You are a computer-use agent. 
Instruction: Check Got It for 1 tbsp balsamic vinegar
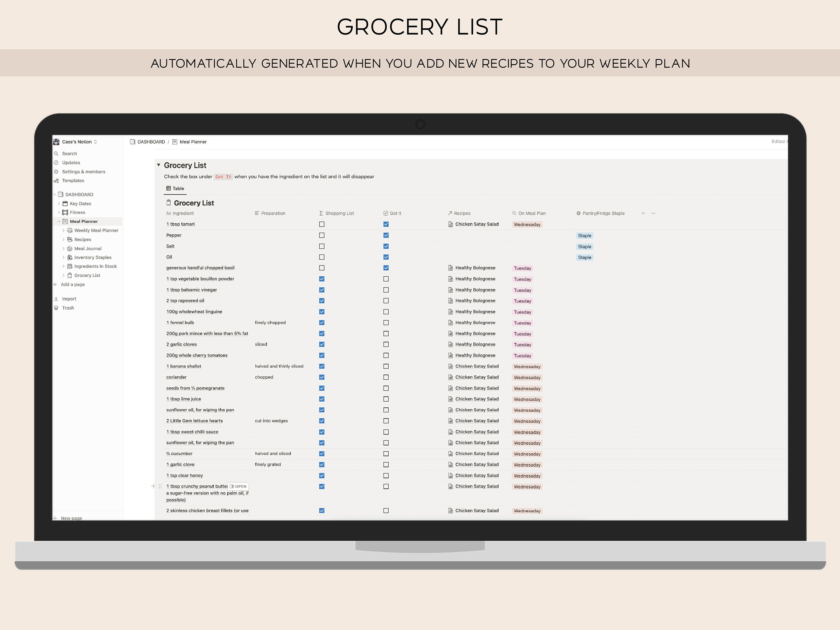[386, 290]
